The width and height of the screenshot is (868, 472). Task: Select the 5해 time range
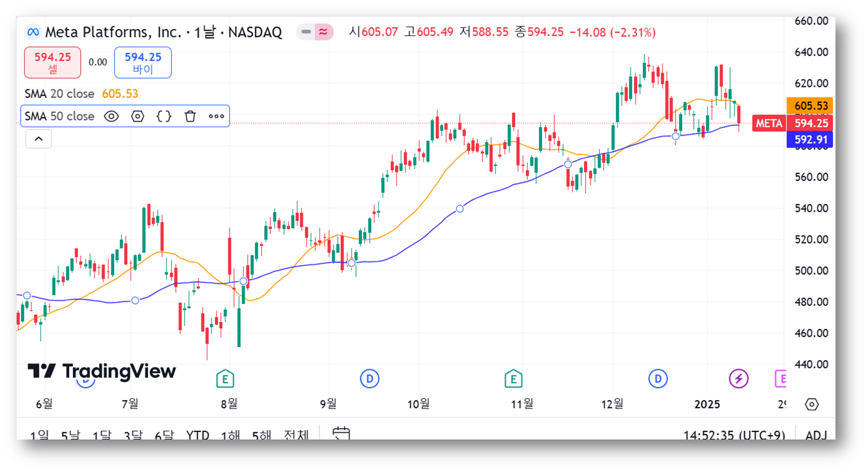click(x=262, y=435)
